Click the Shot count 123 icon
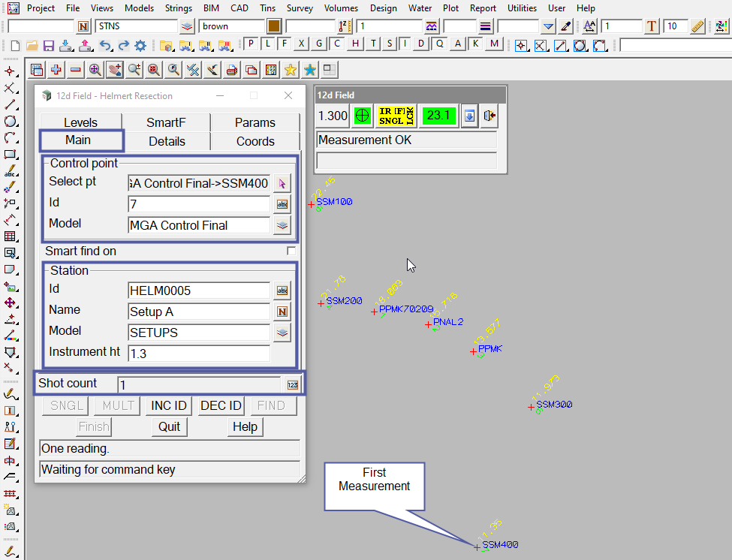The width and height of the screenshot is (732, 560). click(x=292, y=384)
